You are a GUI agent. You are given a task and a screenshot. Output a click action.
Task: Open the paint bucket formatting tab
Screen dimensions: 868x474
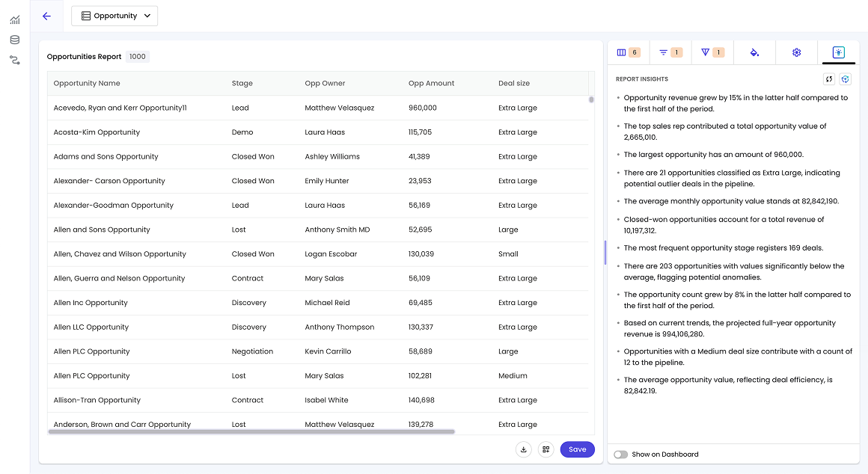pyautogui.click(x=754, y=52)
